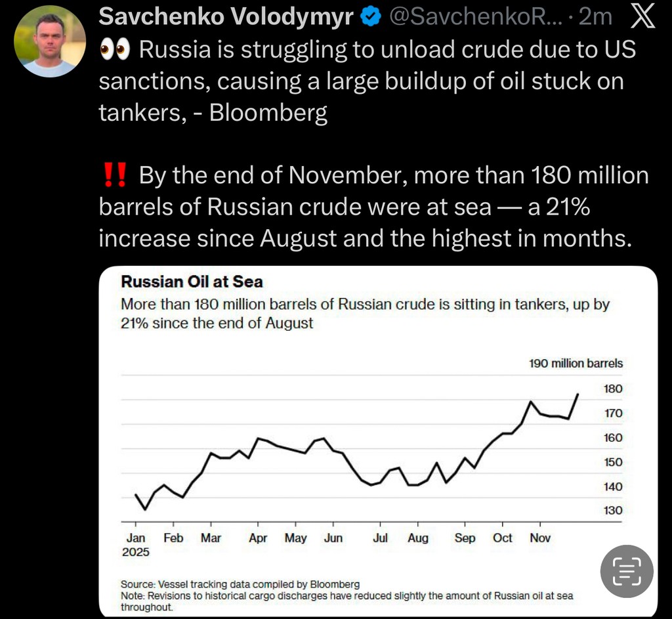The height and width of the screenshot is (619, 672).
Task: Click the 130 y-axis value
Action: tap(613, 511)
